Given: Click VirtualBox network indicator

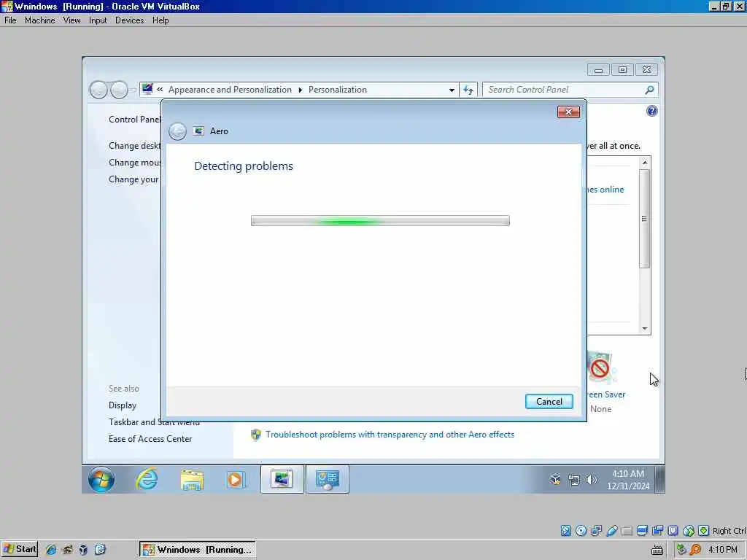Looking at the screenshot, I should point(596,531).
